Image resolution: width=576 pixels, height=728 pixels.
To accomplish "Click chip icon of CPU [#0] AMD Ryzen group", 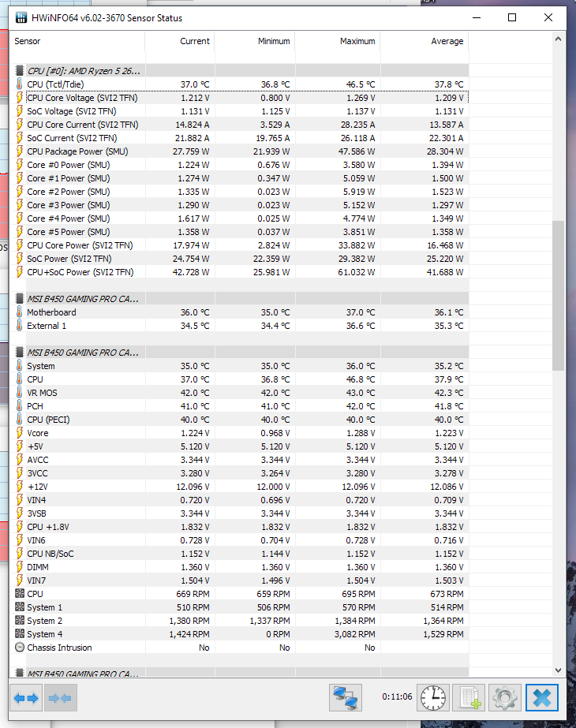I will pos(20,70).
